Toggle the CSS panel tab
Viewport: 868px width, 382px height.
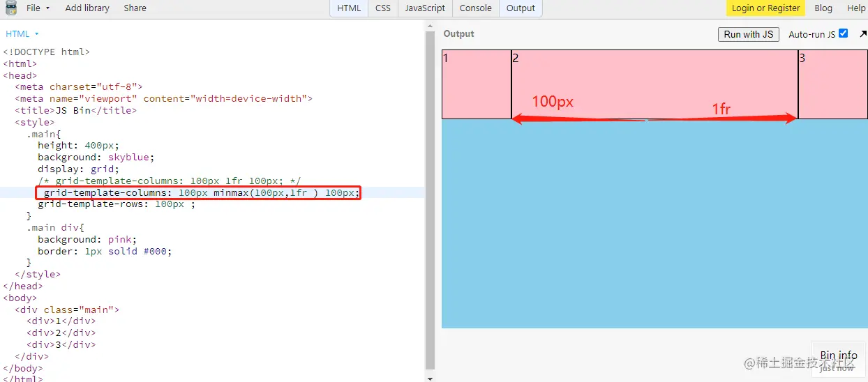pyautogui.click(x=383, y=8)
